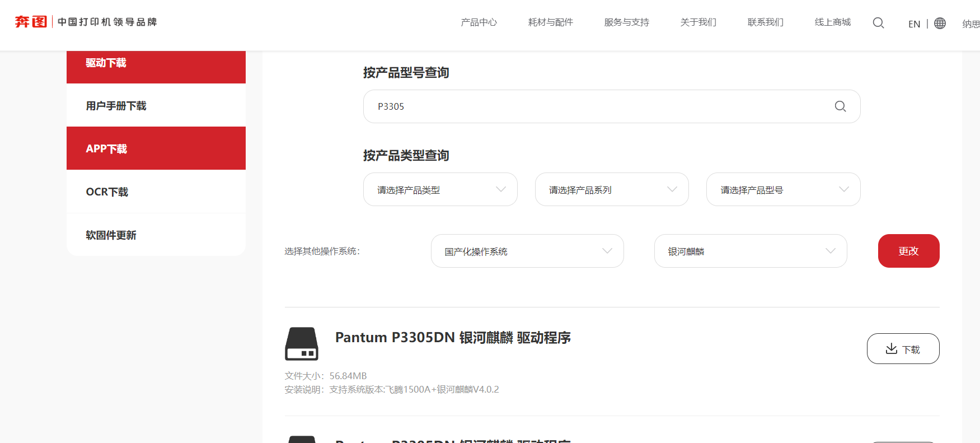Image resolution: width=980 pixels, height=443 pixels.
Task: Switch the site to EN language
Action: (x=914, y=24)
